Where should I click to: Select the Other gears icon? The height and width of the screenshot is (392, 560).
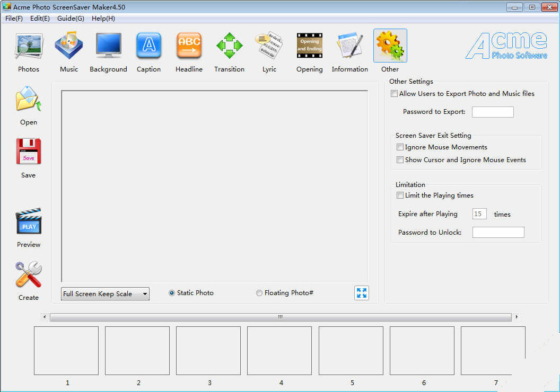[x=390, y=46]
